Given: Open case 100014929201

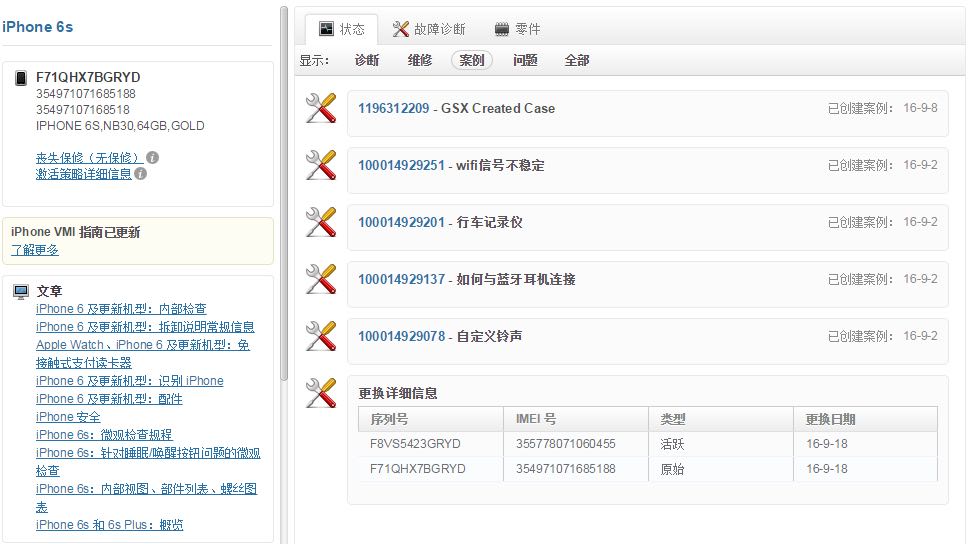Looking at the screenshot, I should tap(402, 222).
